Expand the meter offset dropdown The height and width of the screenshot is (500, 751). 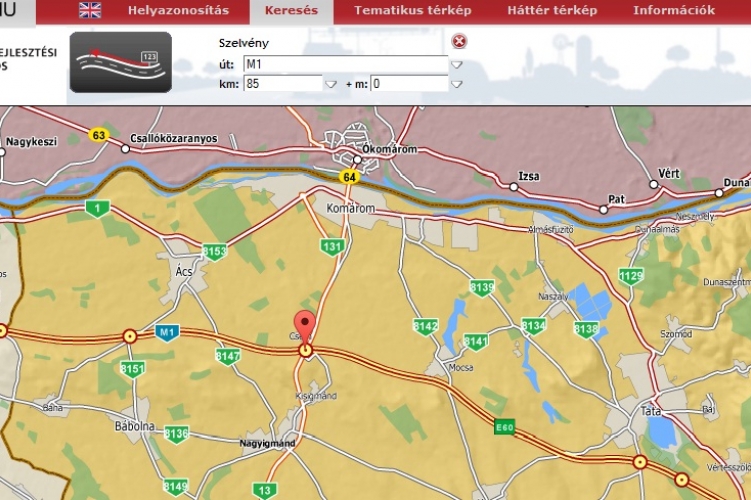(456, 85)
